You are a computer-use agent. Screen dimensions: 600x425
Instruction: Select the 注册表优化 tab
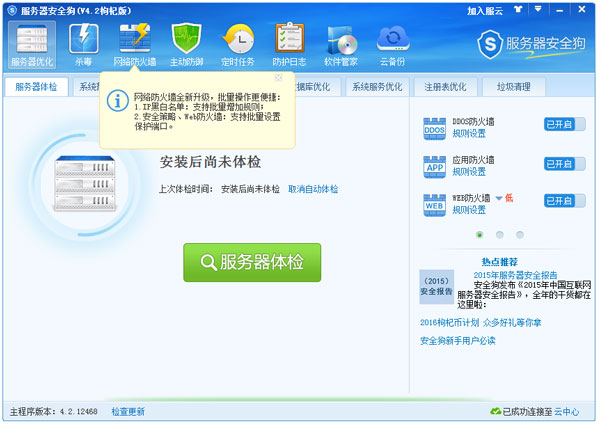point(445,87)
